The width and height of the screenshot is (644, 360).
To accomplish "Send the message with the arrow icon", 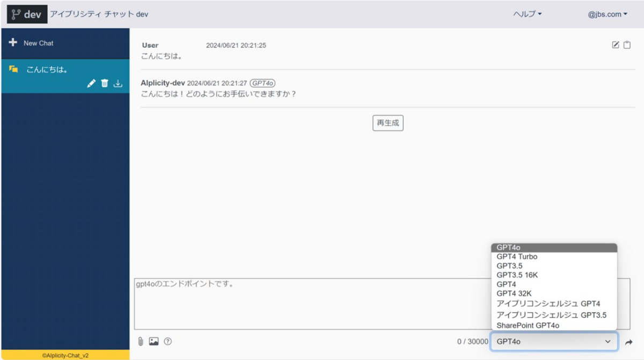I will click(x=629, y=342).
